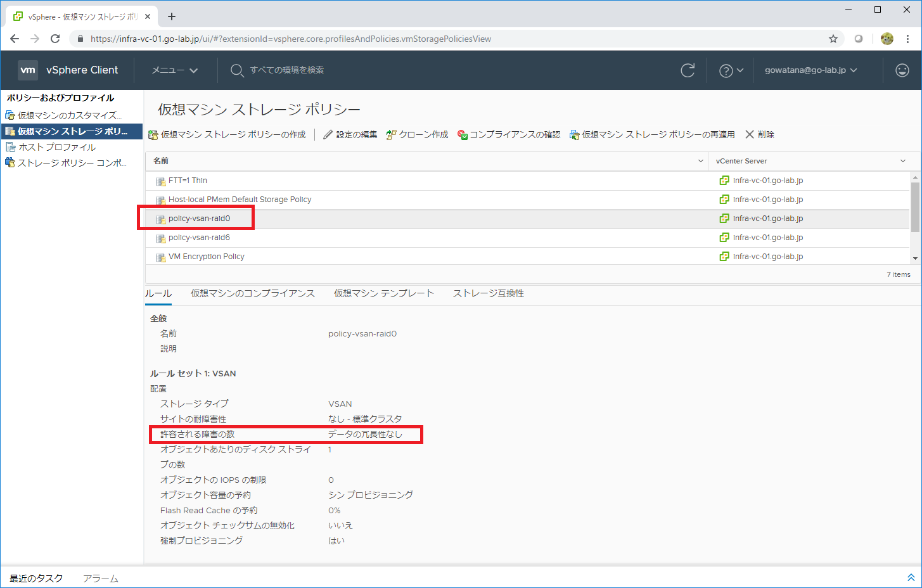Open the vCenter Server column chevron

(x=903, y=161)
